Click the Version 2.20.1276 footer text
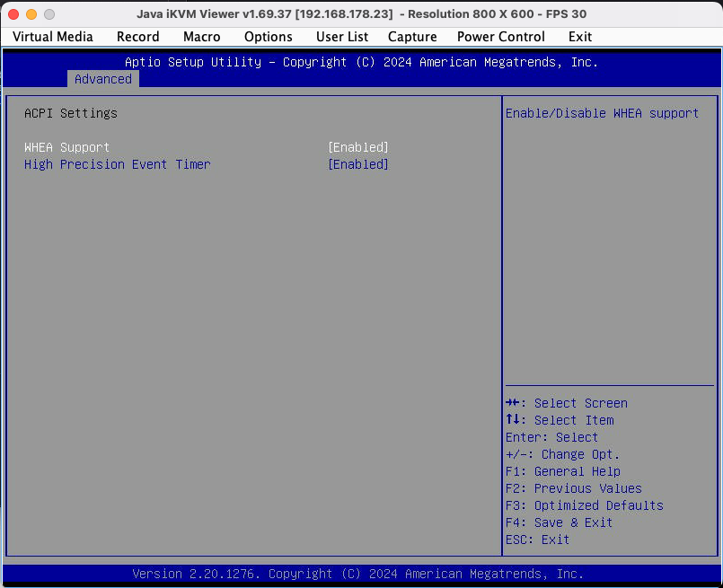Screen dimensions: 723x588 [357, 574]
